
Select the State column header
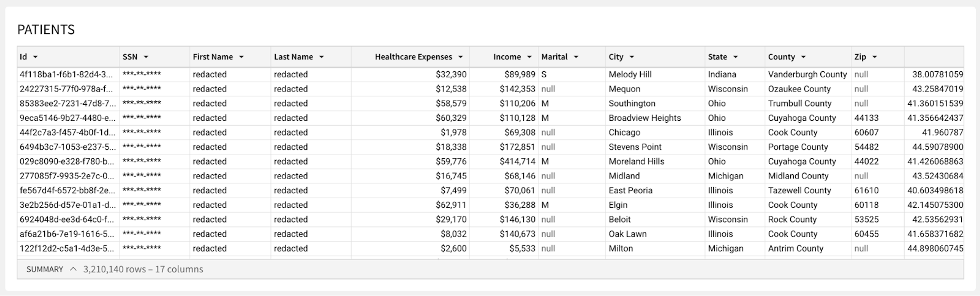735,57
